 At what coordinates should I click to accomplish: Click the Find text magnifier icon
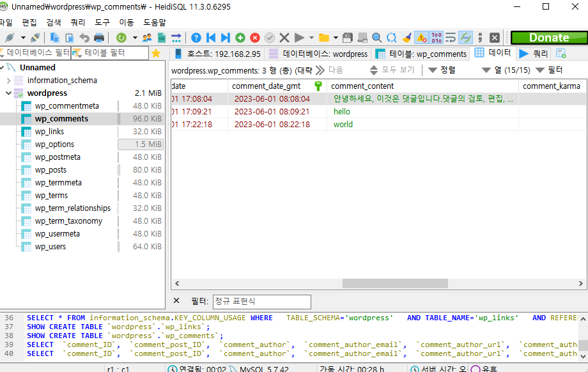[377, 38]
